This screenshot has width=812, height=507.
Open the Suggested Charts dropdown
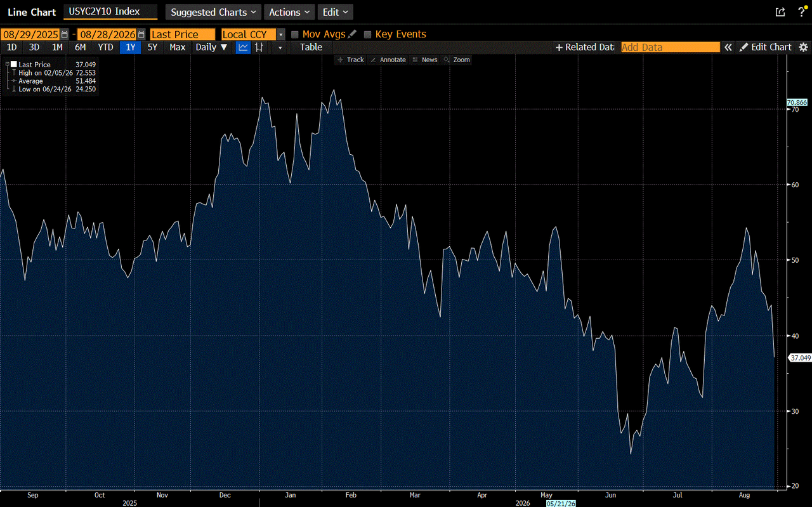pos(213,12)
